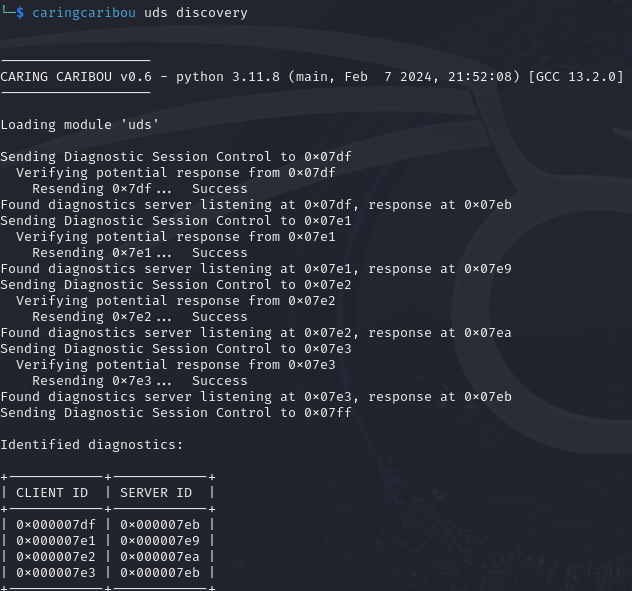Click "Verifying potential response from 0x07e3" line
Image resolution: width=632 pixels, height=591 pixels.
(x=176, y=365)
